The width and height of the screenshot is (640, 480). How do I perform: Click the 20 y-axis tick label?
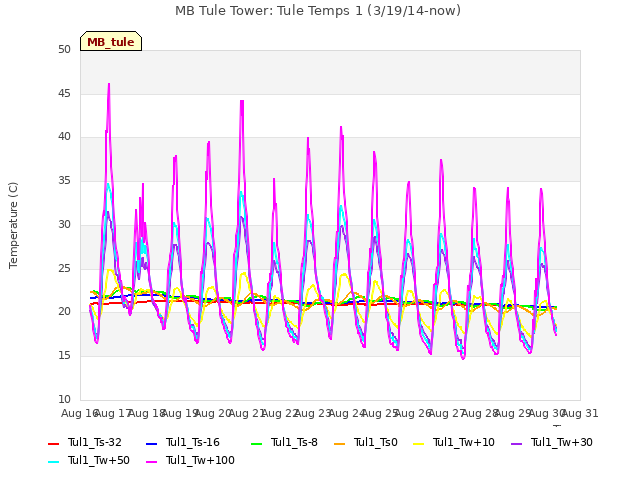[64, 311]
